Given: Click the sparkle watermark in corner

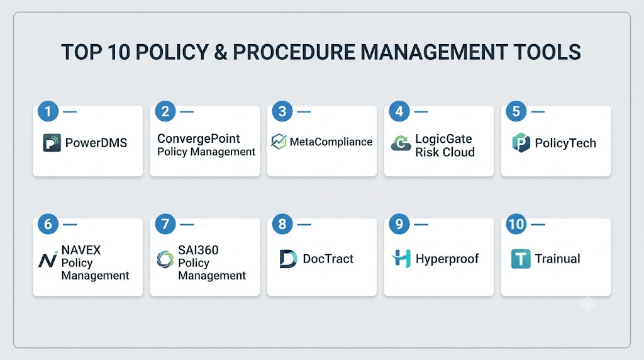Looking at the screenshot, I should pyautogui.click(x=588, y=305).
